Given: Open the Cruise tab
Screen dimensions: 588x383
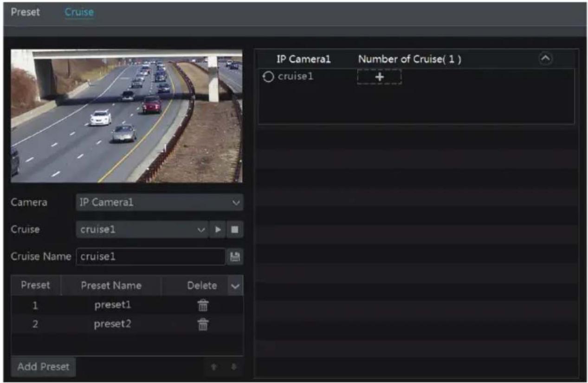Looking at the screenshot, I should click(x=79, y=12).
